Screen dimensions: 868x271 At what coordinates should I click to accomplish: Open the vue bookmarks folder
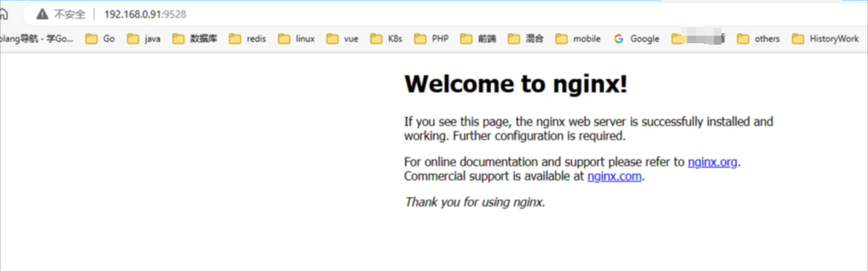click(x=343, y=39)
